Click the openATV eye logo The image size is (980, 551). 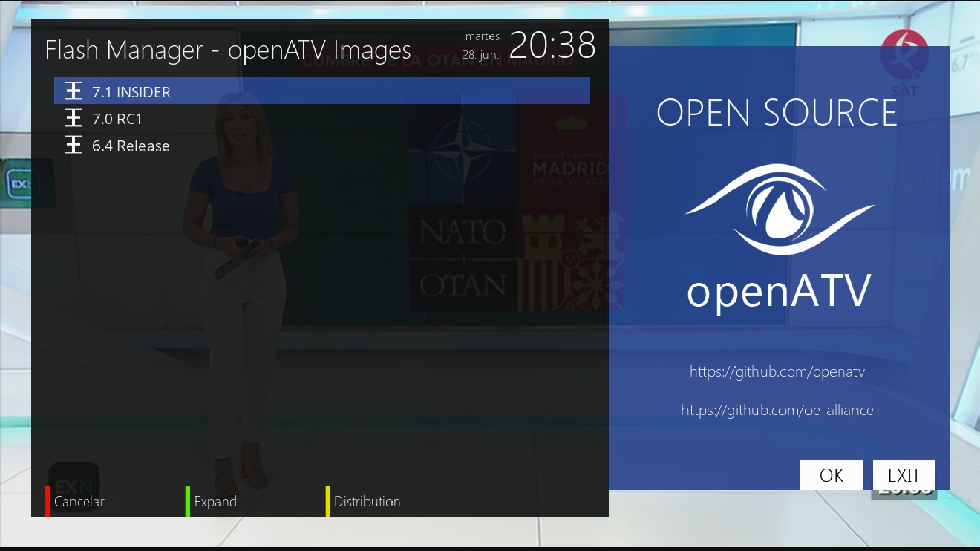[778, 209]
